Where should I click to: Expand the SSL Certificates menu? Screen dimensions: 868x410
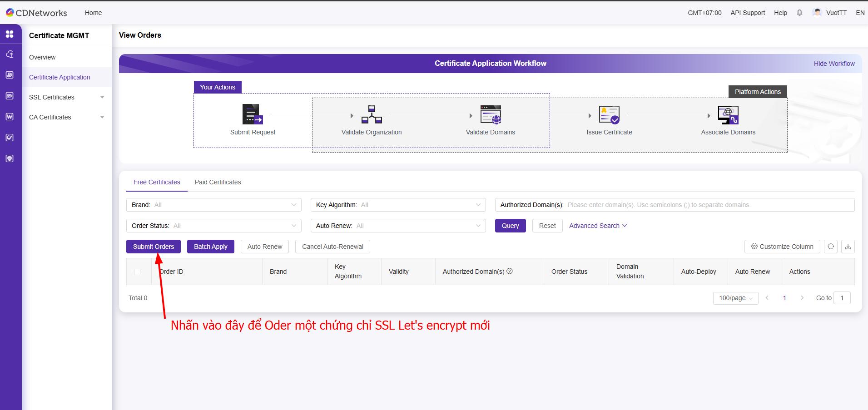pos(66,97)
